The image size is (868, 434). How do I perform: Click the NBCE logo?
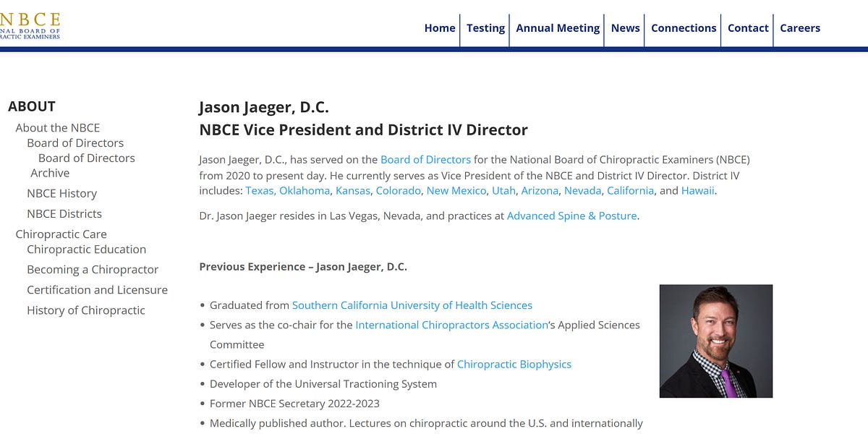[x=30, y=24]
